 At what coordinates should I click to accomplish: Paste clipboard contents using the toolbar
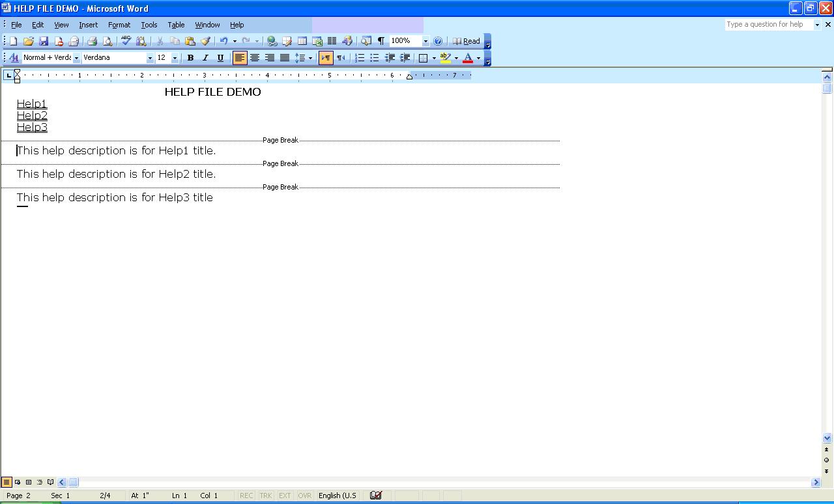click(190, 41)
